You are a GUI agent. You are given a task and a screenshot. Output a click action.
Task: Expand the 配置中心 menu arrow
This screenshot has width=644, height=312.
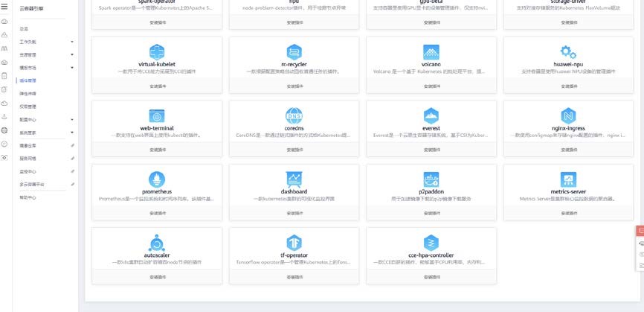click(x=72, y=120)
